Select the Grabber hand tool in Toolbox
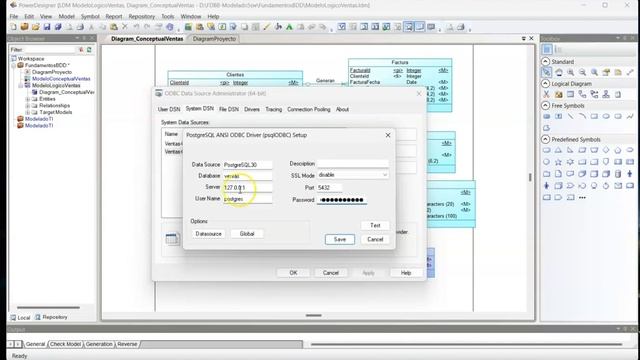 coord(559,72)
